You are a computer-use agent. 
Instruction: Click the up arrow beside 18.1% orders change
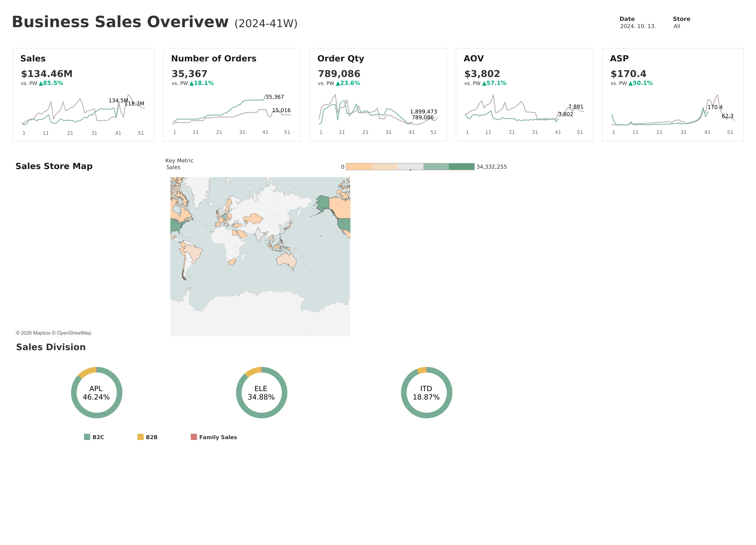191,83
